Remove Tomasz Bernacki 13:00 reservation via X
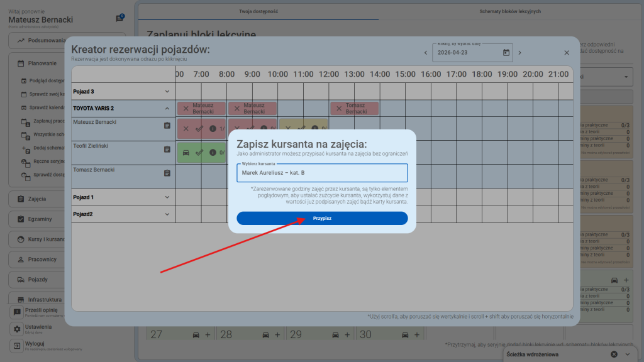The height and width of the screenshot is (362, 644). 339,109
